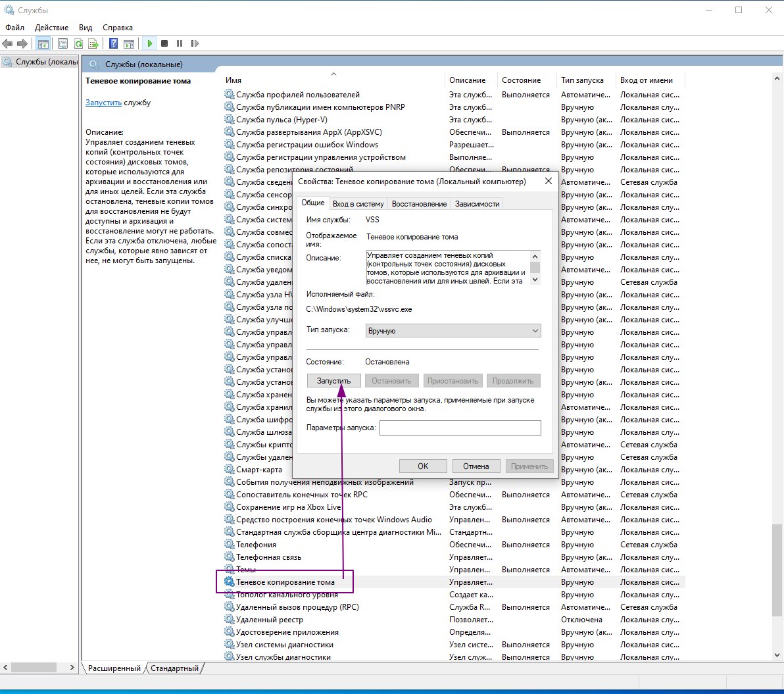Click the Запустить link in the left description pane
This screenshot has height=694, width=784.
tap(103, 103)
